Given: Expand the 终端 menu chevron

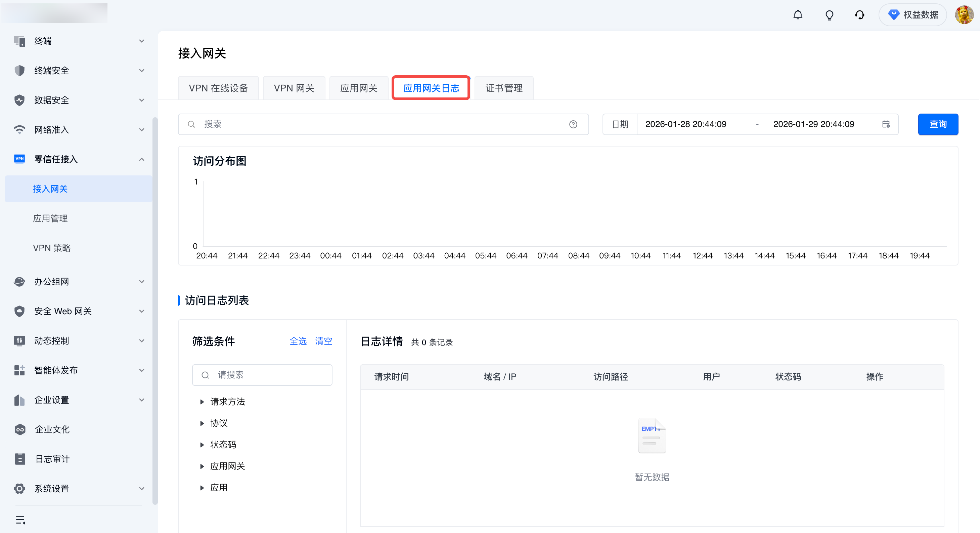Looking at the screenshot, I should (x=141, y=41).
